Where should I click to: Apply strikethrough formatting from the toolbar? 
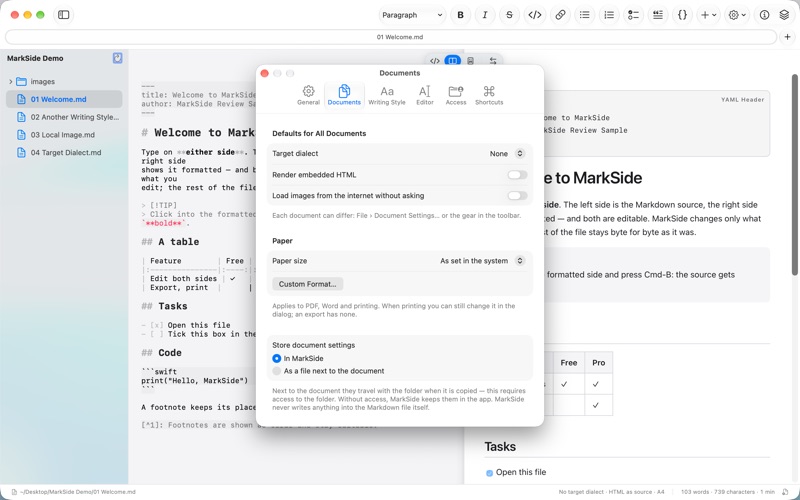[x=509, y=15]
